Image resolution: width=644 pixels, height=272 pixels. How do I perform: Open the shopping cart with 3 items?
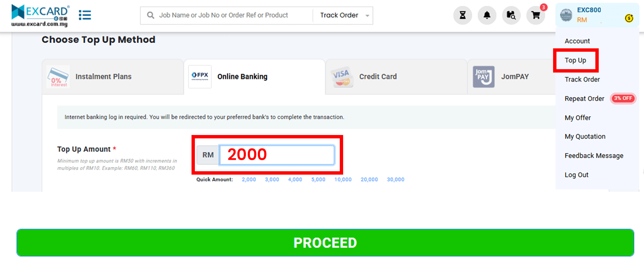click(536, 16)
